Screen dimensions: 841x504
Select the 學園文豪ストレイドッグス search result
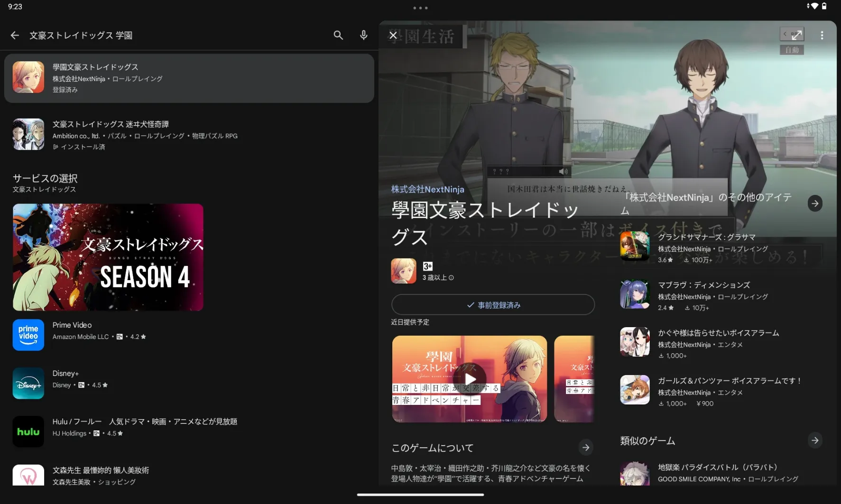click(189, 78)
